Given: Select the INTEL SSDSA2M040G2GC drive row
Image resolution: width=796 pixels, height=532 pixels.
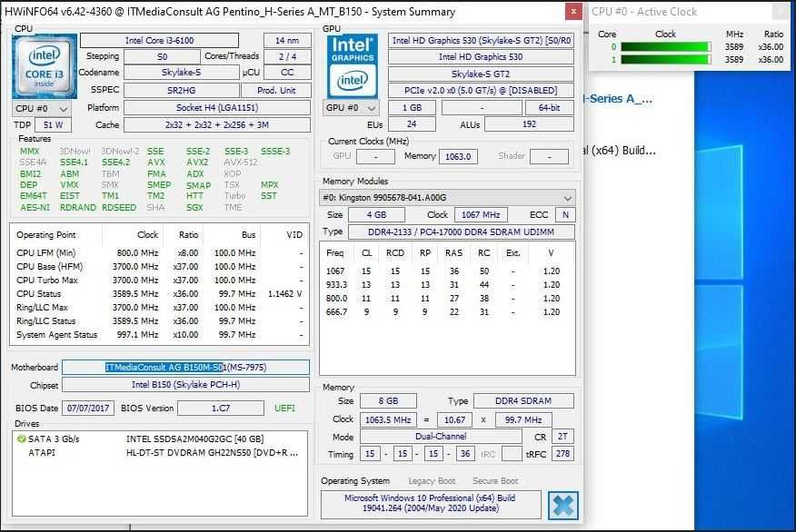Looking at the screenshot, I should (x=160, y=439).
